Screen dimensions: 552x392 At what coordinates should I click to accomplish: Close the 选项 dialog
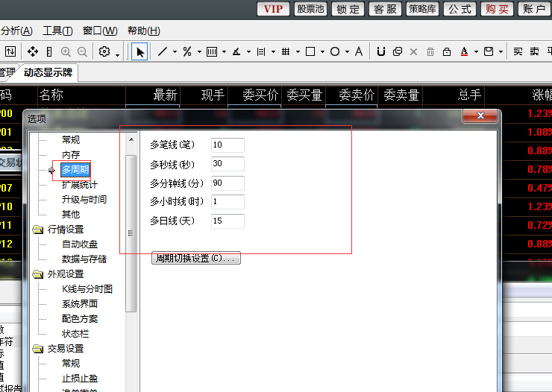pyautogui.click(x=480, y=116)
